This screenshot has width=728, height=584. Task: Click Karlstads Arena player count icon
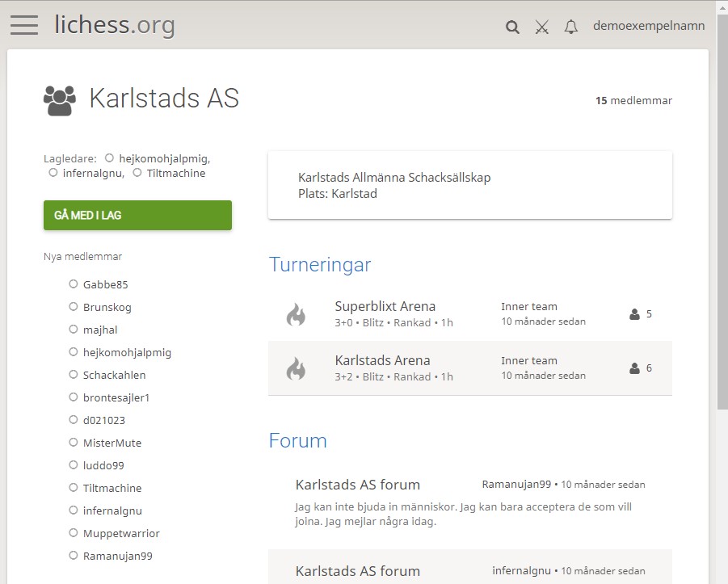click(x=634, y=368)
